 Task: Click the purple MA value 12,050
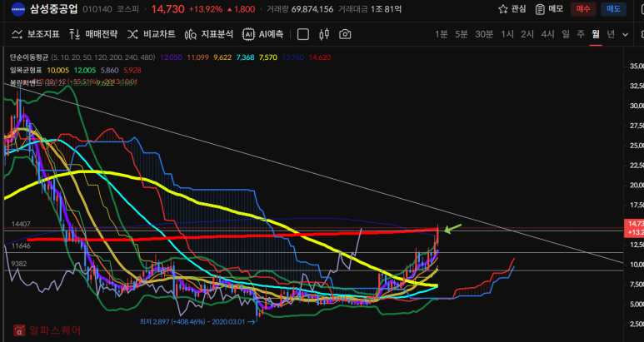pyautogui.click(x=172, y=57)
